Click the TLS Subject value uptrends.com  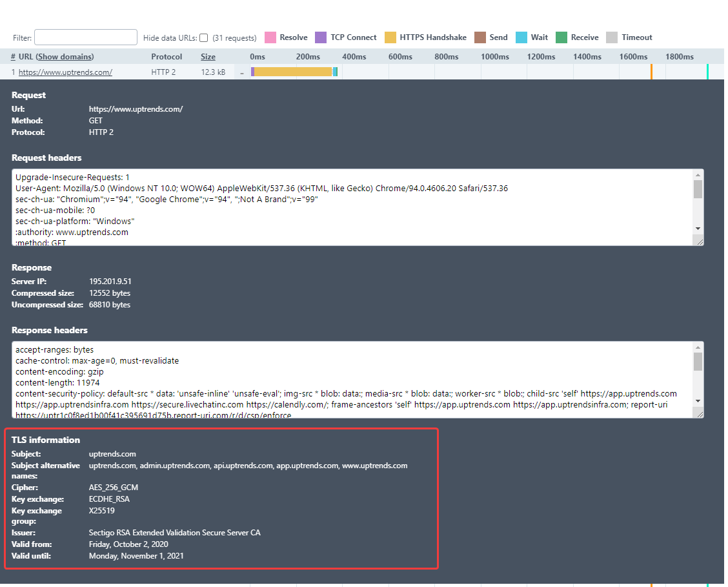112,454
